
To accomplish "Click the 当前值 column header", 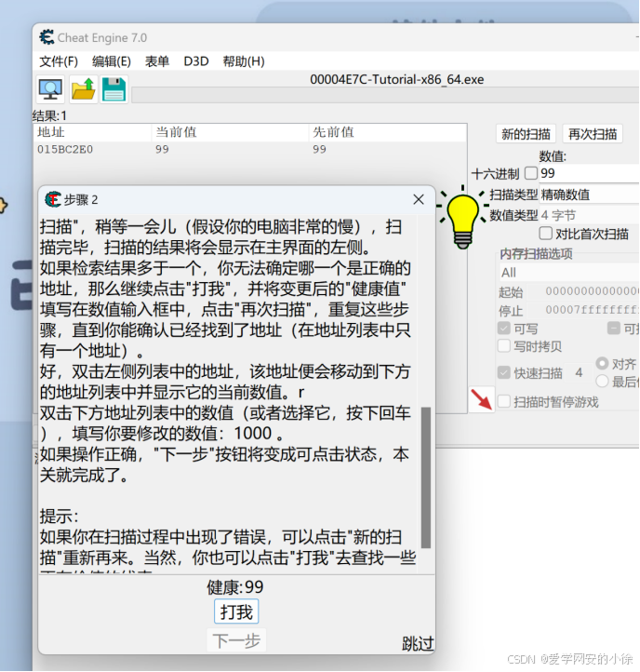I will tap(230, 132).
